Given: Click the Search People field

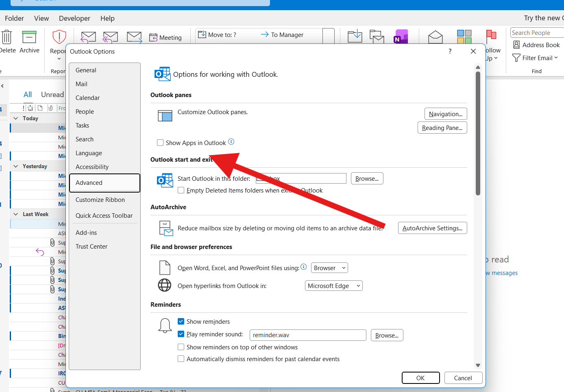Looking at the screenshot, I should click(x=537, y=32).
